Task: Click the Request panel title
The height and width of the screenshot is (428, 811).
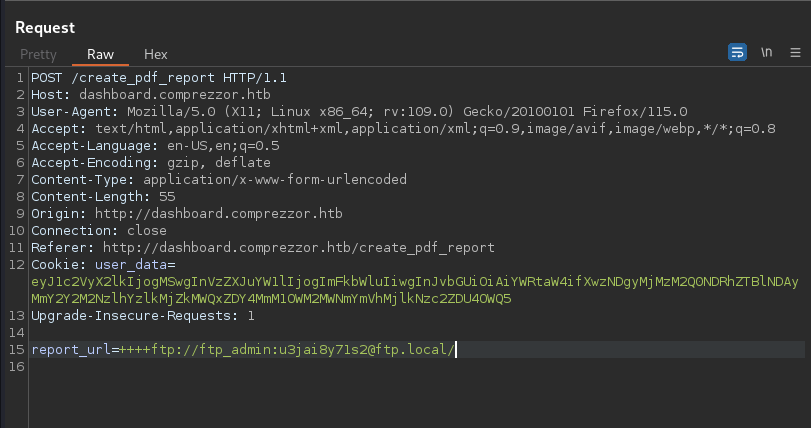Action: [x=45, y=27]
